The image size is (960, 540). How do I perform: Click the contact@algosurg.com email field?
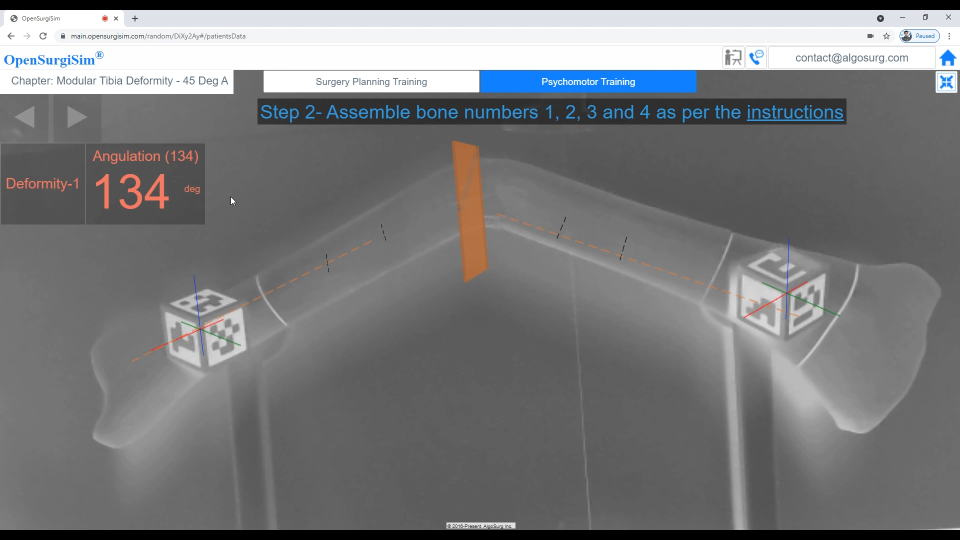click(851, 58)
